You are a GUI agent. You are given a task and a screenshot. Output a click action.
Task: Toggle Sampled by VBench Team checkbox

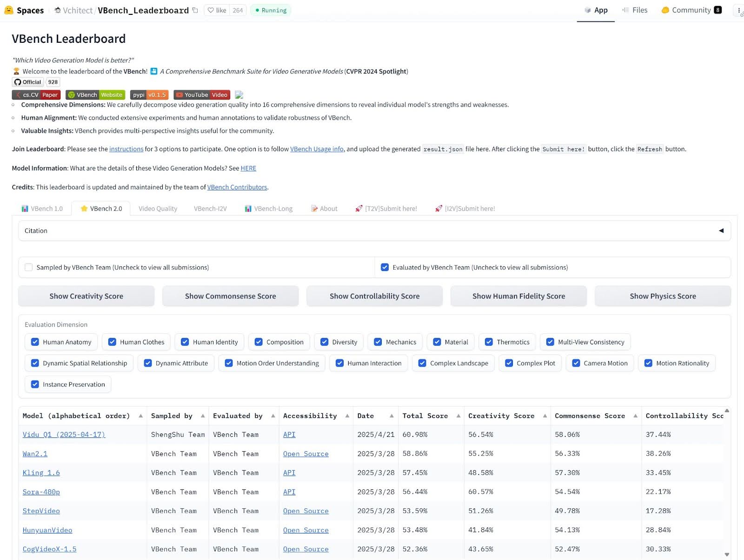pyautogui.click(x=29, y=267)
